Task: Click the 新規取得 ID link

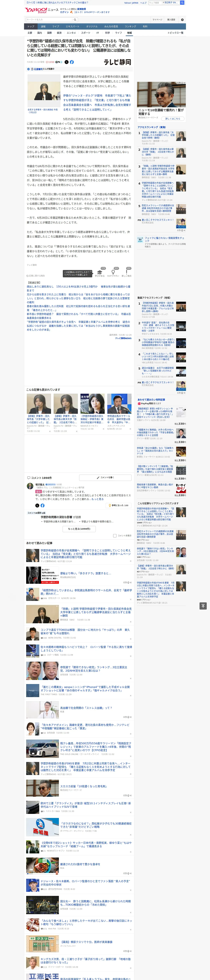Action: click(82, 9)
